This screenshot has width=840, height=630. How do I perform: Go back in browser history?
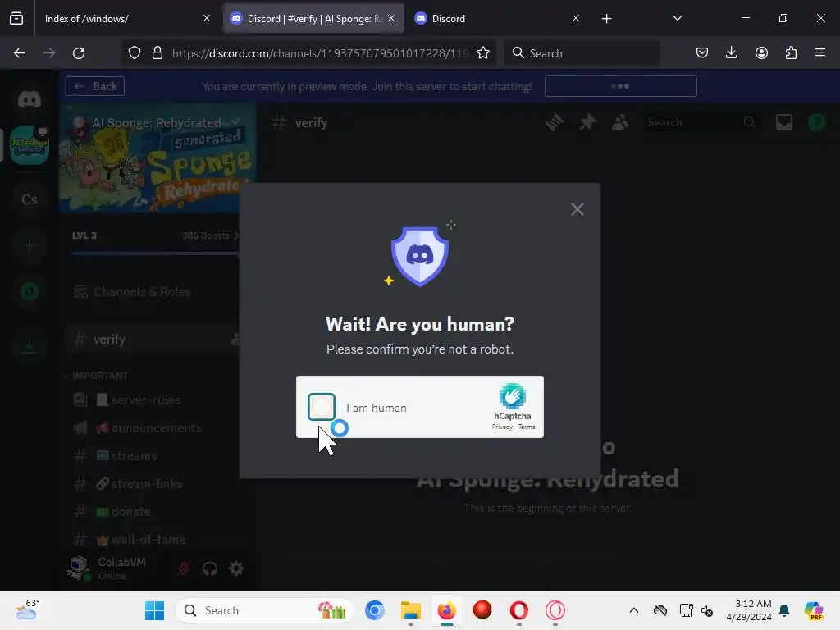pos(20,53)
